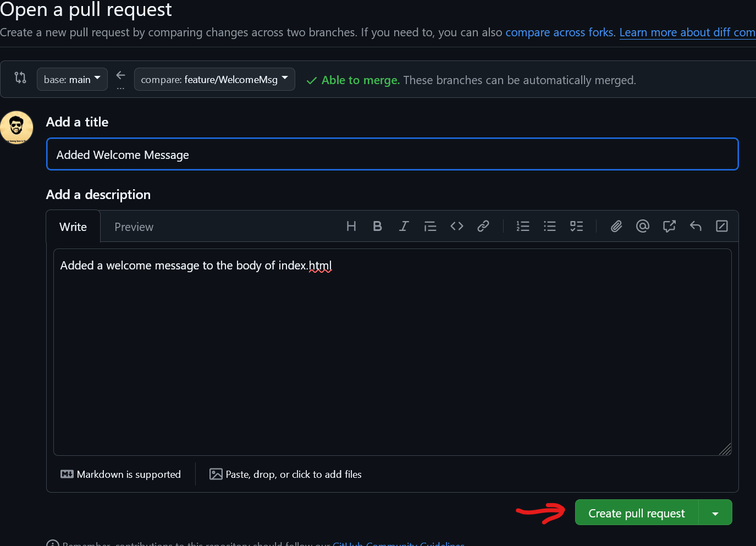Insert a saved reply using arrow icon
Image resolution: width=756 pixels, height=546 pixels.
click(x=696, y=226)
